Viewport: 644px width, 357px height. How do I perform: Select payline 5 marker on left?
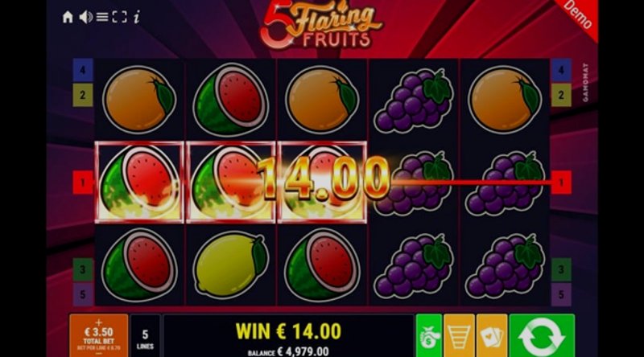pos(83,294)
